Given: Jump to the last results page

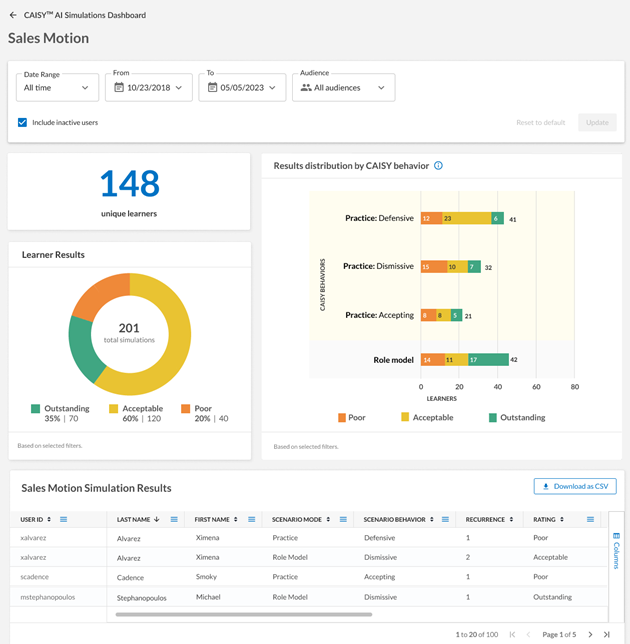Looking at the screenshot, I should (607, 635).
